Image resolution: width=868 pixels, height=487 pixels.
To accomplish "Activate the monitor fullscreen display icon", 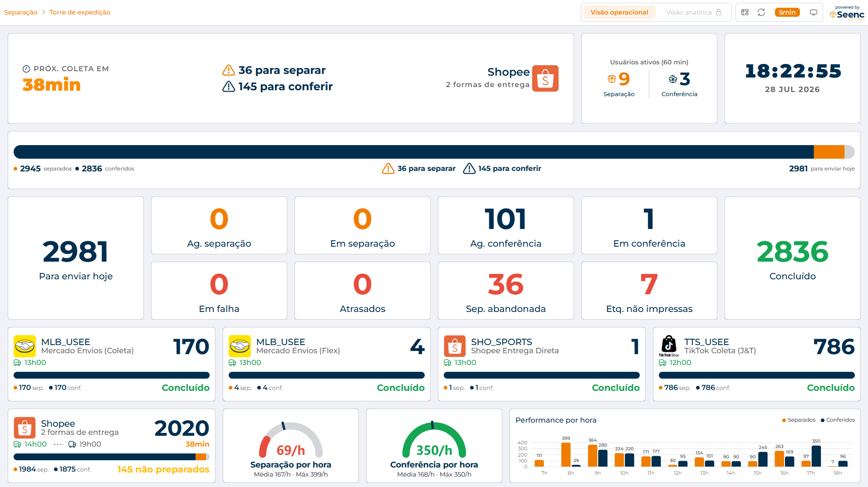I will 814,12.
